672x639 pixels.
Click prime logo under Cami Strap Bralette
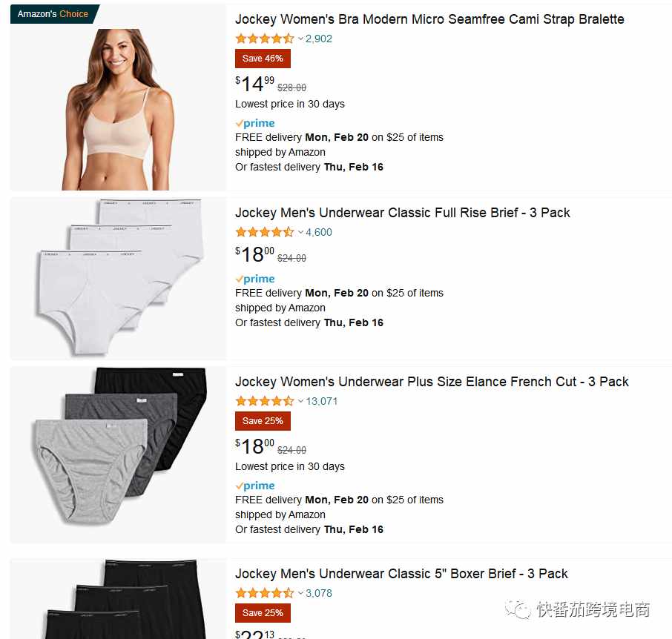coord(255,123)
